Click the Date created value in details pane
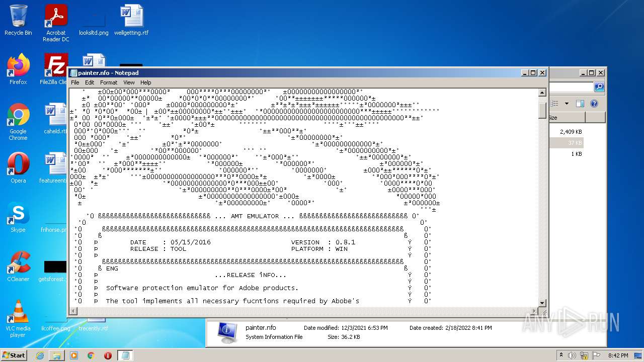 tap(468, 328)
